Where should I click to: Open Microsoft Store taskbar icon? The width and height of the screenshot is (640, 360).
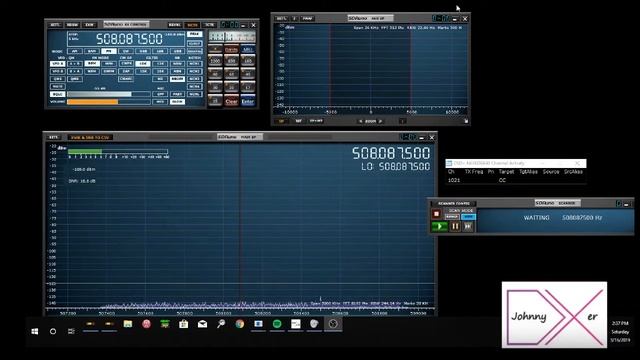[x=184, y=324]
